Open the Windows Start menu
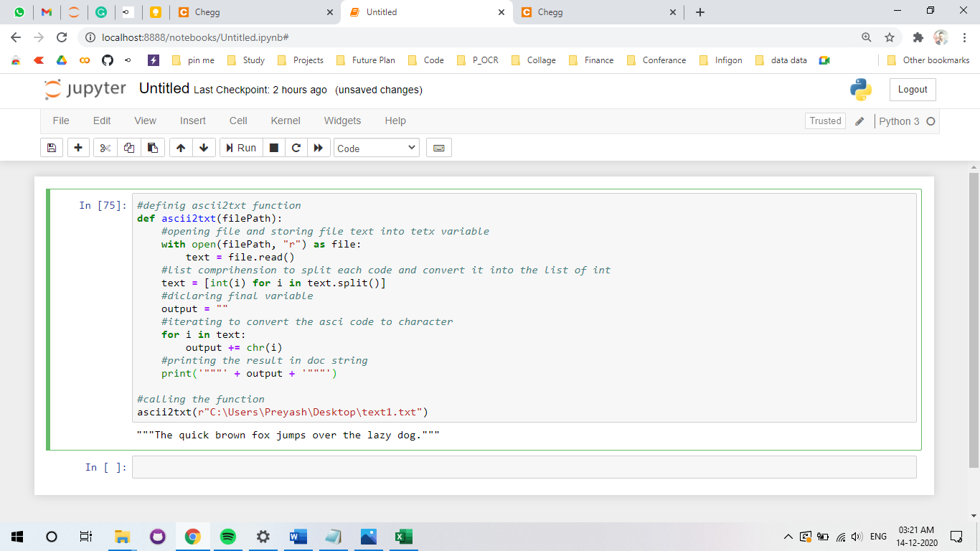The image size is (980, 551). tap(17, 536)
